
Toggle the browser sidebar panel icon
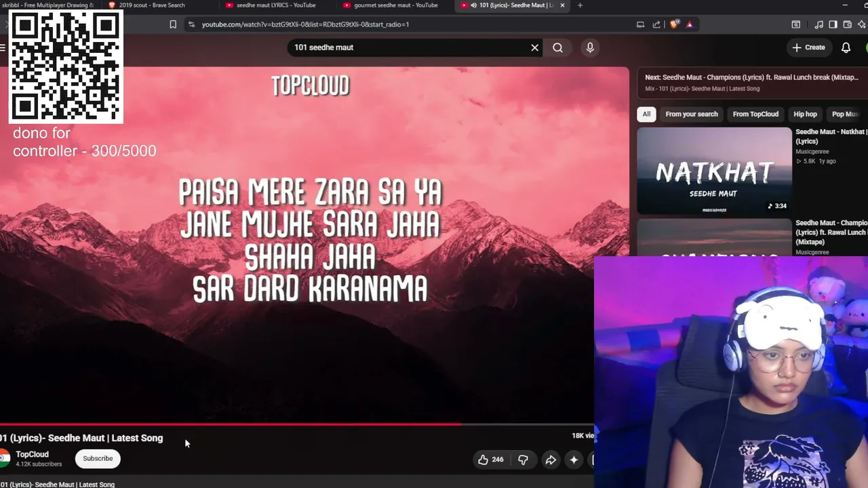coord(833,24)
